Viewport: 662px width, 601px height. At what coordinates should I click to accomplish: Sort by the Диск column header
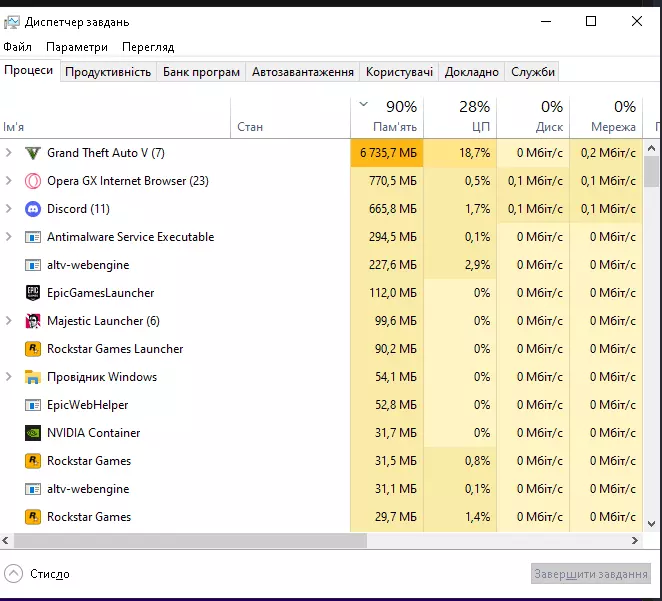click(533, 117)
